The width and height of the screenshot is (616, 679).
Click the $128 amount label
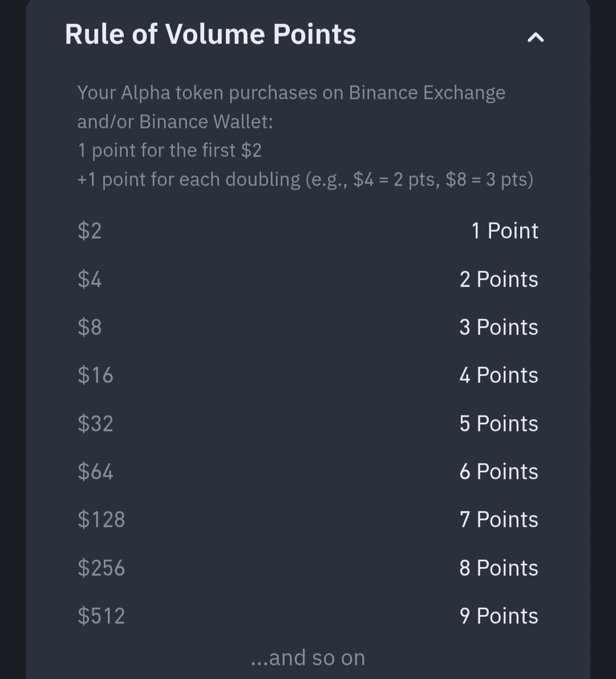(x=101, y=520)
